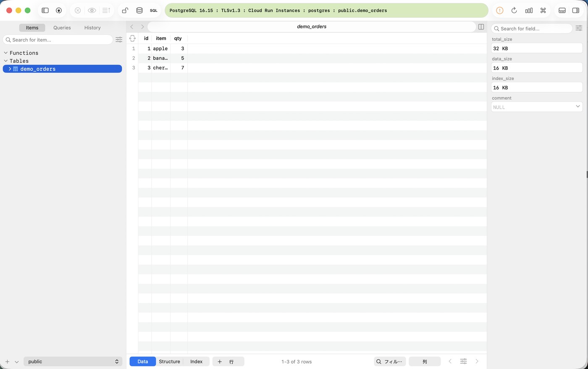Click the split pane icon

pyautogui.click(x=481, y=26)
